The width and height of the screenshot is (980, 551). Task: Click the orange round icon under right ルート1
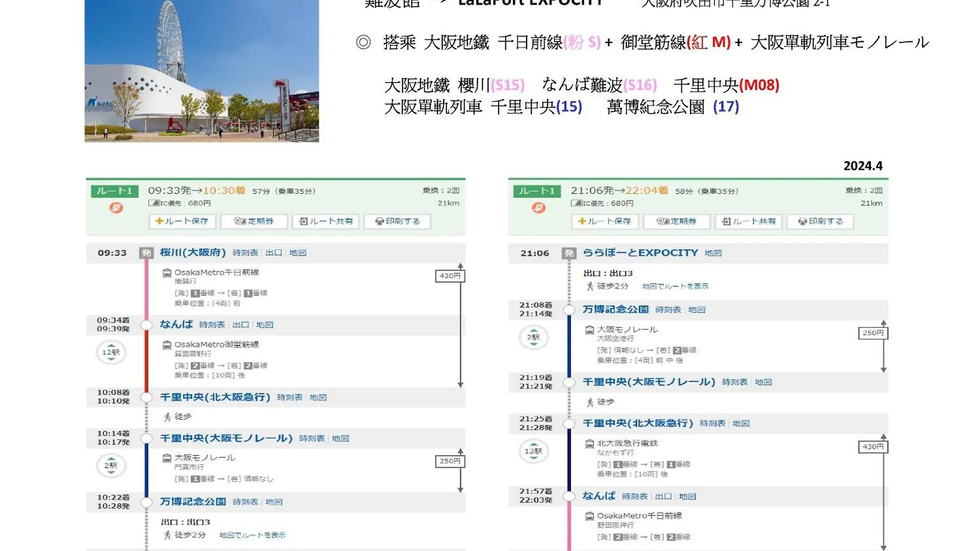point(538,208)
